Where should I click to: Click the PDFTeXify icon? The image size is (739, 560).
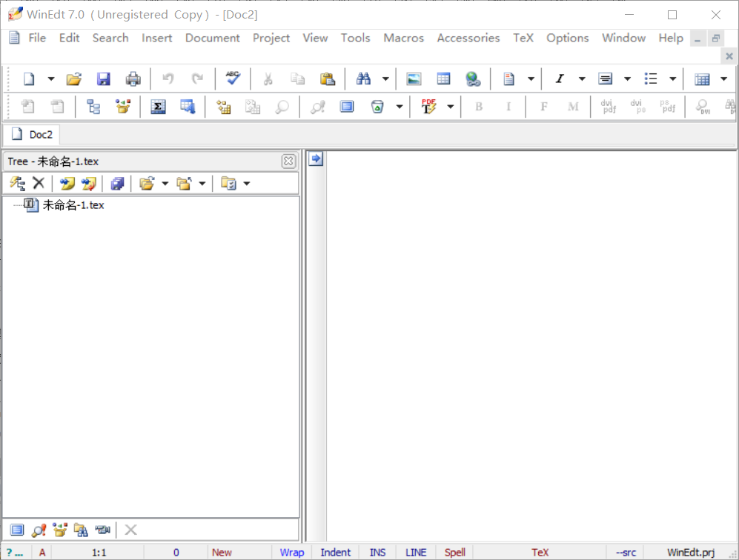pos(428,107)
